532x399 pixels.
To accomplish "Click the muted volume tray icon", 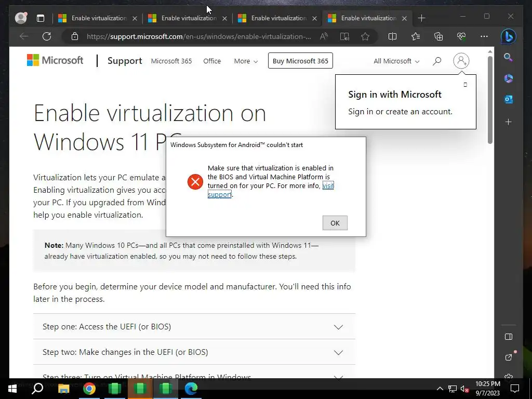I will point(464,389).
